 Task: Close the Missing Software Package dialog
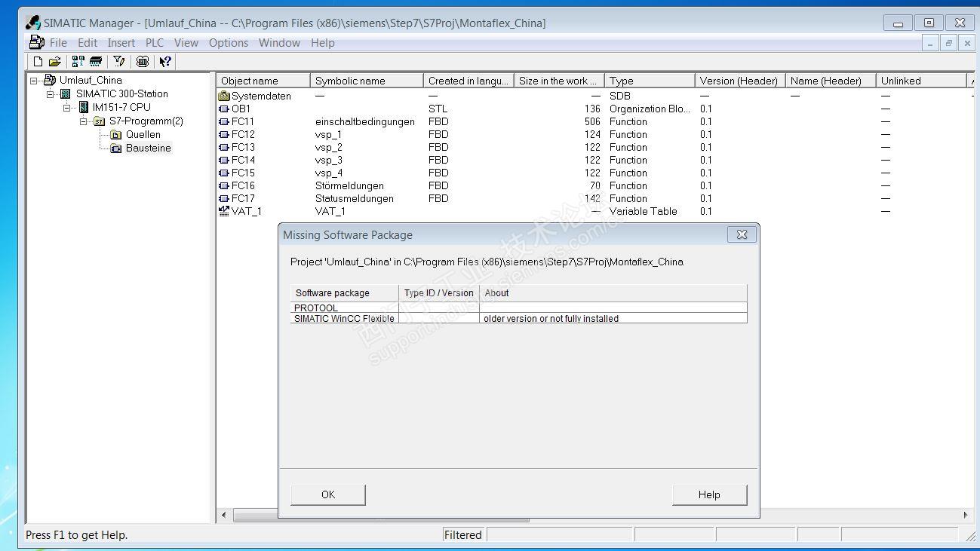pyautogui.click(x=742, y=234)
